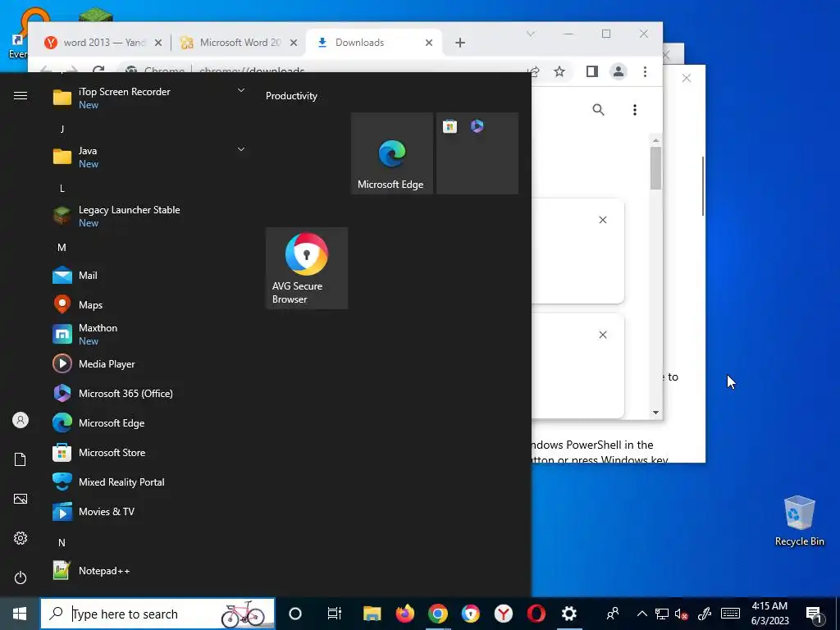Click the Power button in Start sidebar
The height and width of the screenshot is (630, 840).
coord(21,577)
